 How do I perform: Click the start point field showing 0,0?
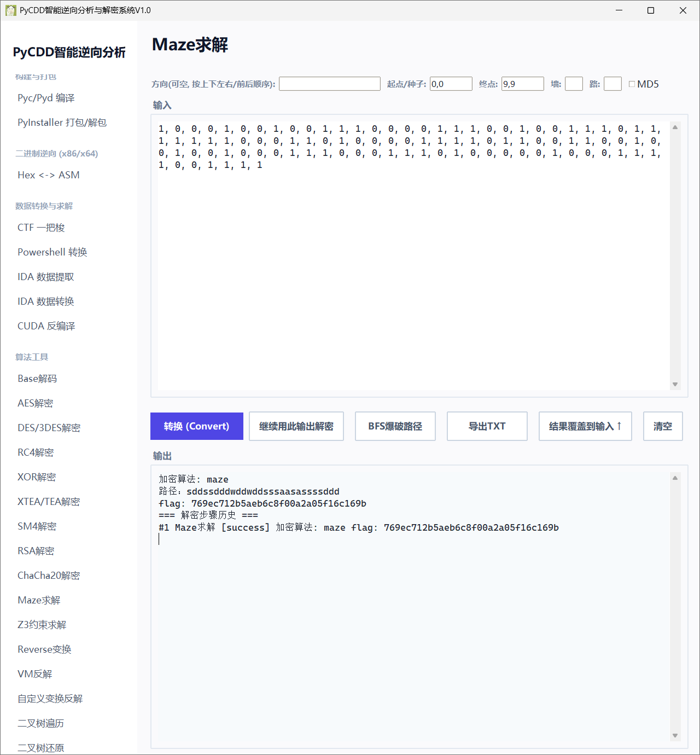(x=451, y=84)
